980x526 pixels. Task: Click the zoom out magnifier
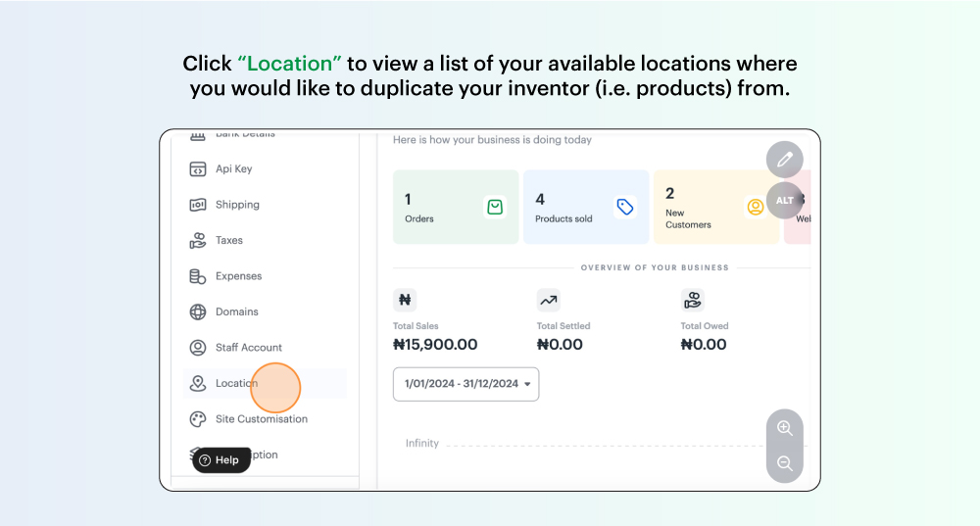pos(784,463)
